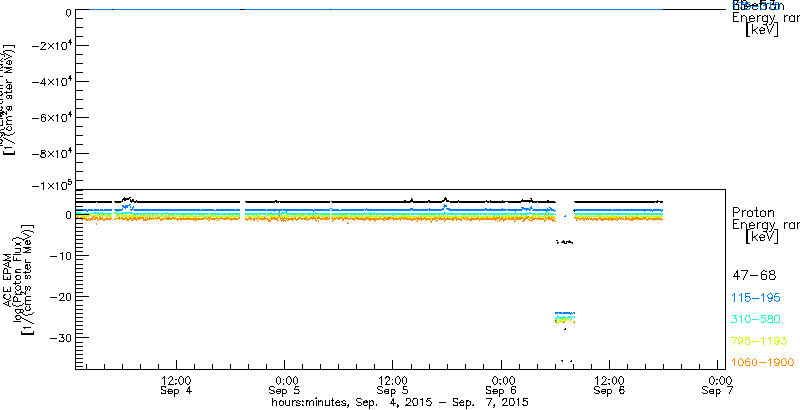Select the 310-580 keV cyan legend entry
Image resolution: width=800 pixels, height=410 pixels.
coord(756,320)
